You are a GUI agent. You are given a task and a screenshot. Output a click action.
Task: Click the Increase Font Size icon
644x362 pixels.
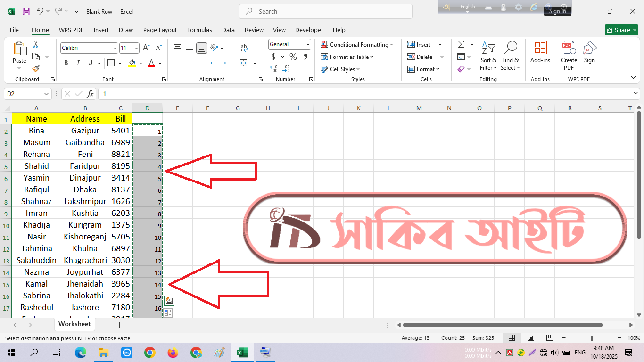[146, 48]
